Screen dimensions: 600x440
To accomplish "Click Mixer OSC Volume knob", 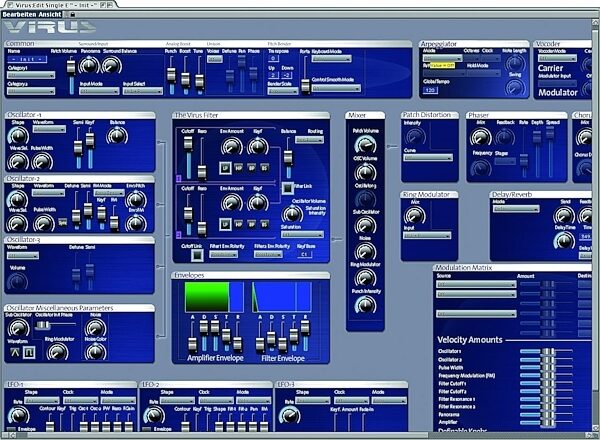I will pos(365,172).
